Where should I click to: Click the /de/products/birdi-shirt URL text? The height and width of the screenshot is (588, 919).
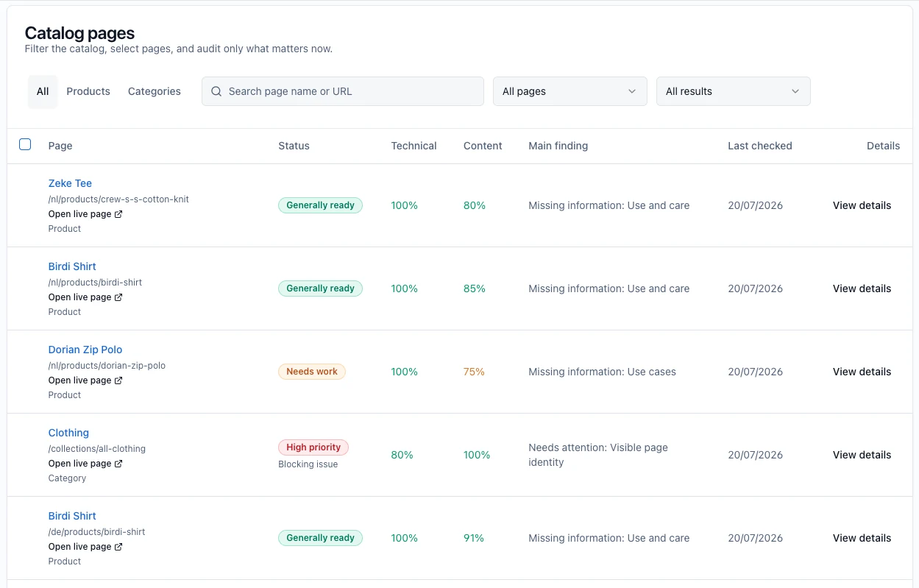pyautogui.click(x=97, y=532)
